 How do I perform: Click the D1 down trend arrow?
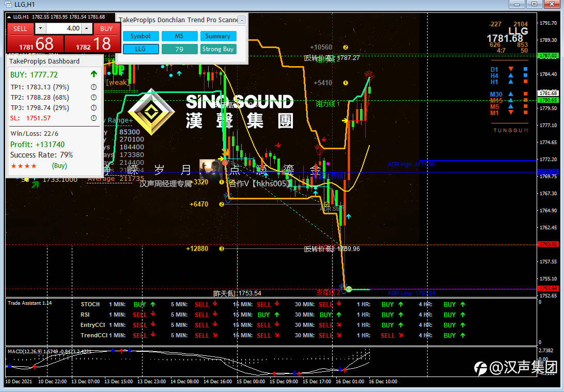click(x=511, y=69)
